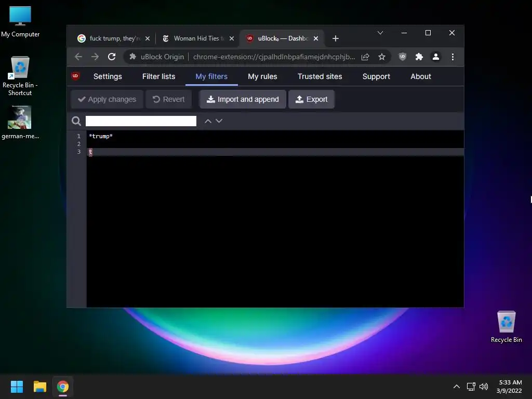The height and width of the screenshot is (399, 532).
Task: Click the Apply changes button
Action: tap(107, 99)
